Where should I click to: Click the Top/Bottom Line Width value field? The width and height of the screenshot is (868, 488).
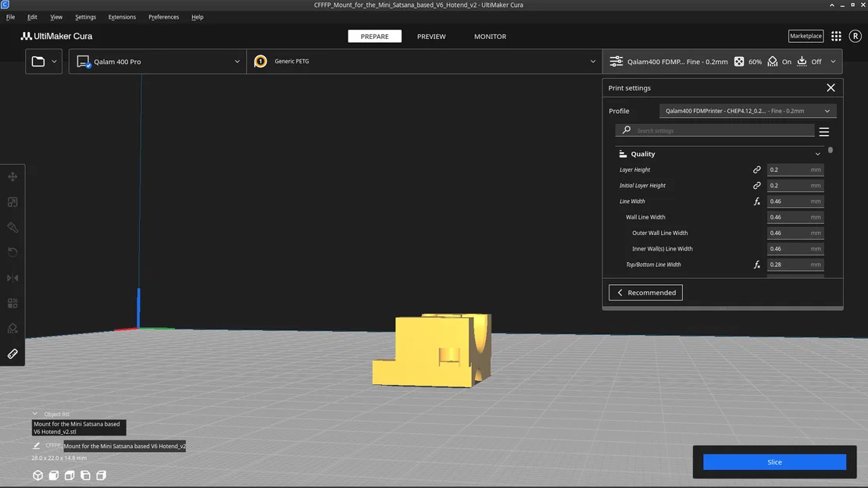tap(795, 265)
